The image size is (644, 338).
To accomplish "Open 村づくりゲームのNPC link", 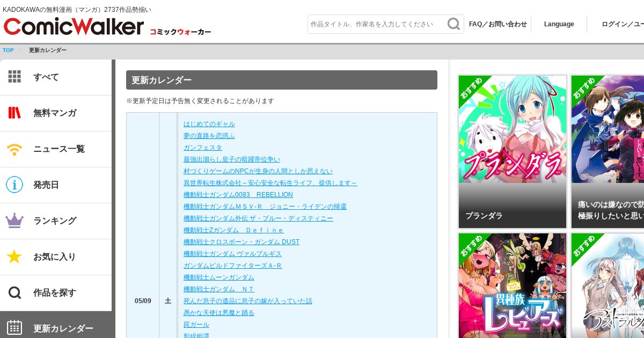I will [258, 171].
